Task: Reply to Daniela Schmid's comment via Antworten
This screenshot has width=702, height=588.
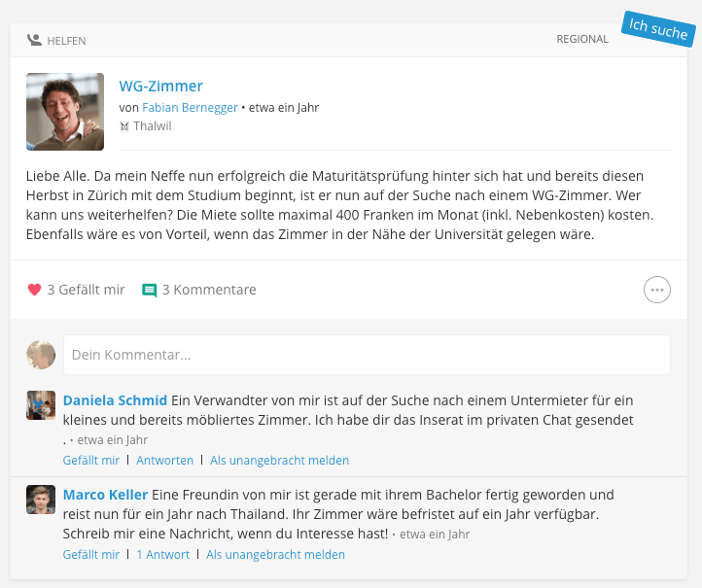Action: pyautogui.click(x=164, y=460)
